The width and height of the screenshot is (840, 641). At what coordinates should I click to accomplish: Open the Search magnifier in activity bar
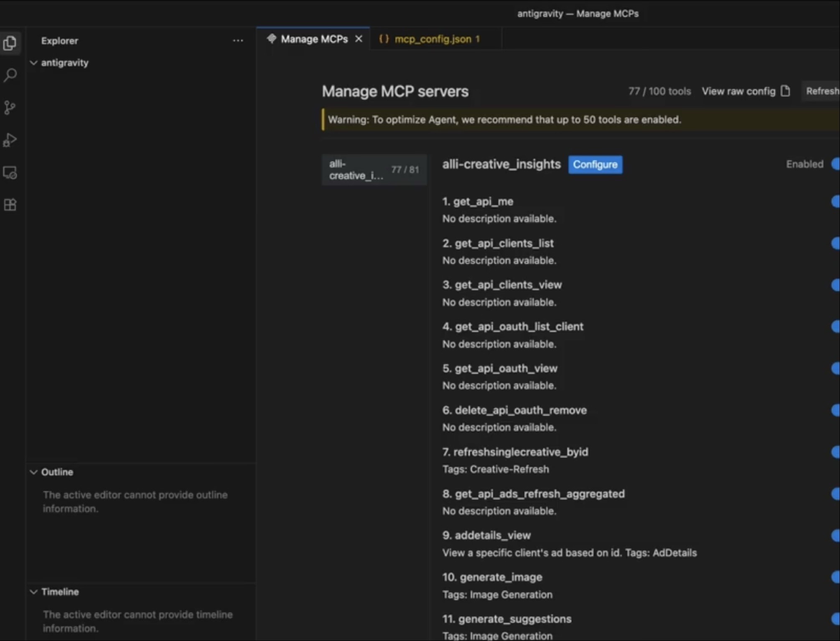click(x=10, y=75)
